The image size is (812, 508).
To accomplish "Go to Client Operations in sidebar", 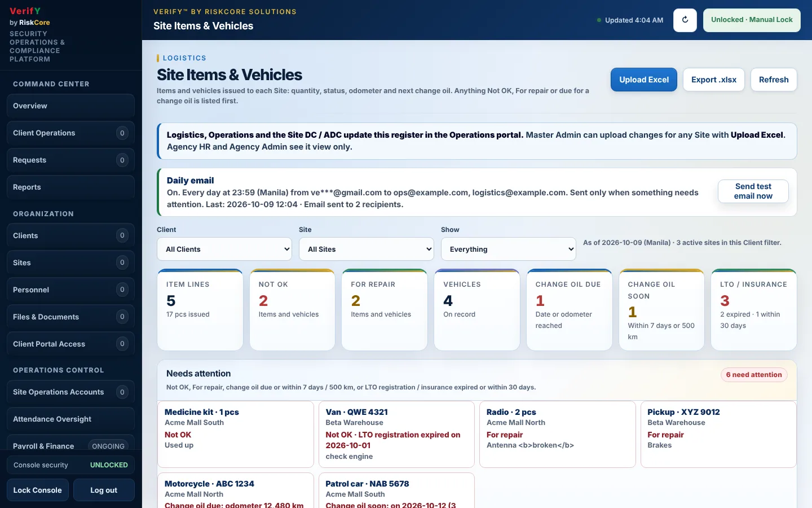I will coord(70,133).
